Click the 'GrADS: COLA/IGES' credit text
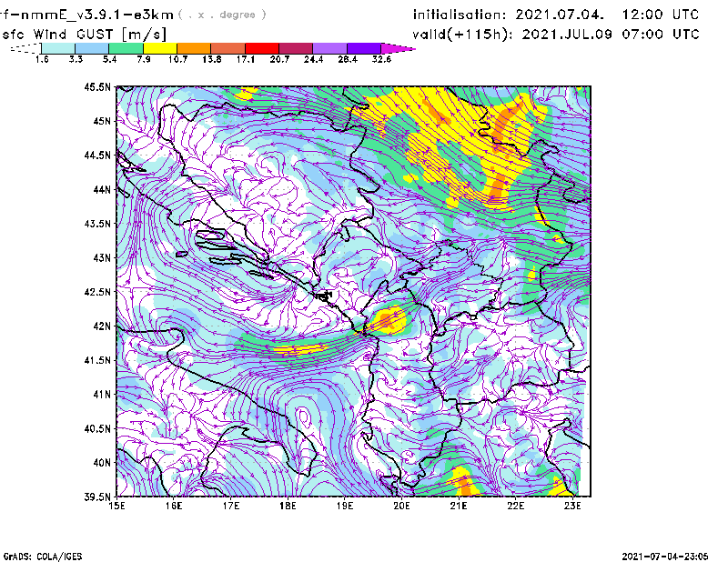728x562 pixels. [43, 557]
